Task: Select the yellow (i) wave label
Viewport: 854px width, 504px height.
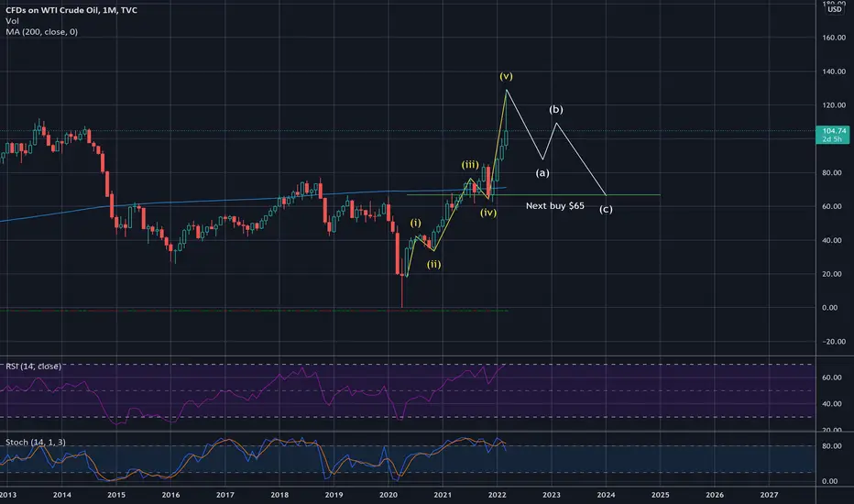Action: click(416, 223)
